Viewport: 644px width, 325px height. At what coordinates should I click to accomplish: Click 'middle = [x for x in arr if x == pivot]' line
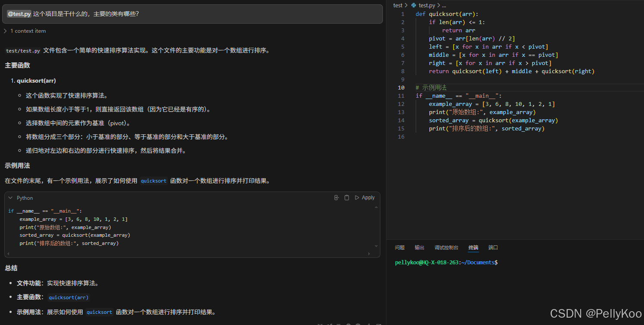point(493,55)
